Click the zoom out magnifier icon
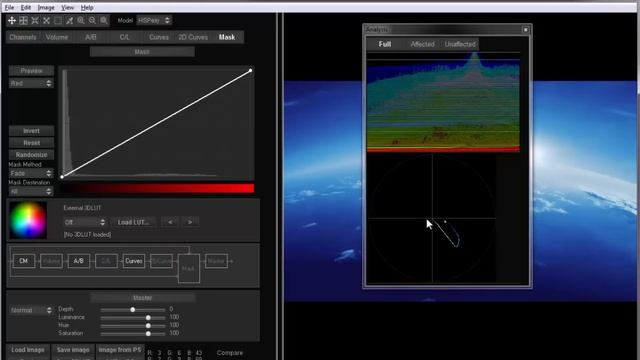640x360 pixels. click(x=92, y=20)
